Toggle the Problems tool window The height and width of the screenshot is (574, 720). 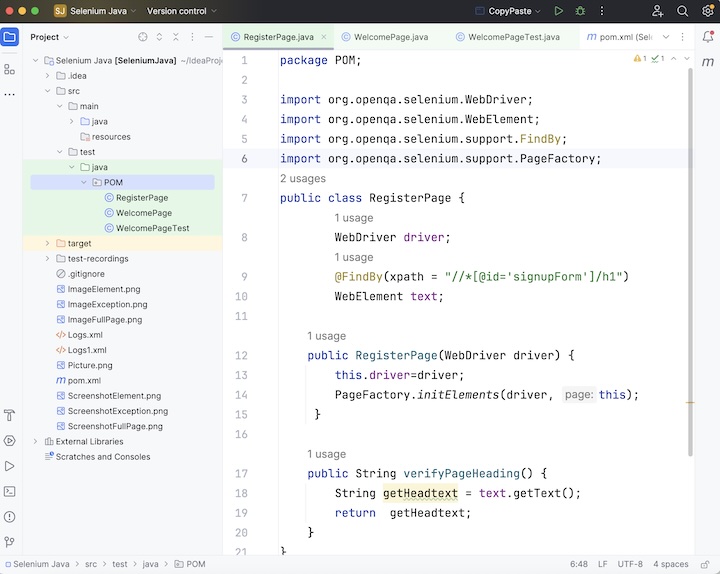point(10,517)
